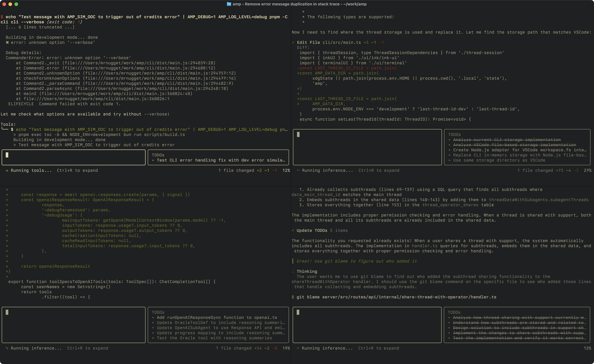This screenshot has width=594, height=364.
Task: Click the error cross icon before 'error: unknown option'
Action: [7, 42]
